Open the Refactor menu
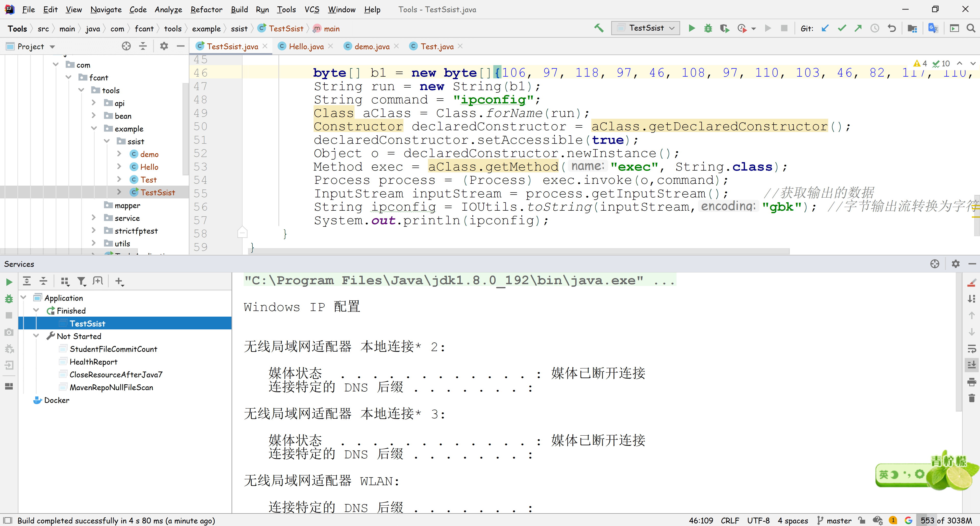 (206, 9)
